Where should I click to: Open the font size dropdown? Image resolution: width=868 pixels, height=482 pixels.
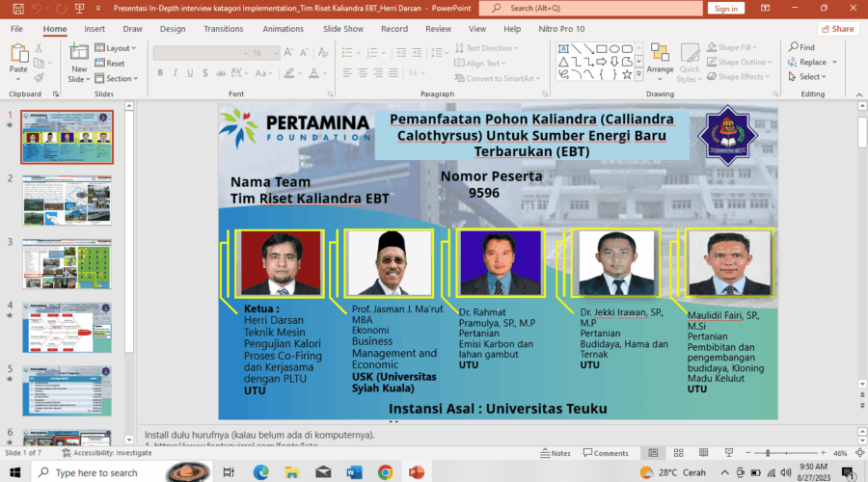[276, 53]
